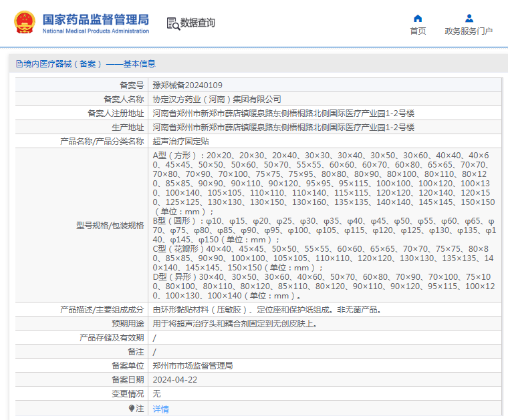Click the 型号规格/包装规格 specifications text

click(324, 225)
